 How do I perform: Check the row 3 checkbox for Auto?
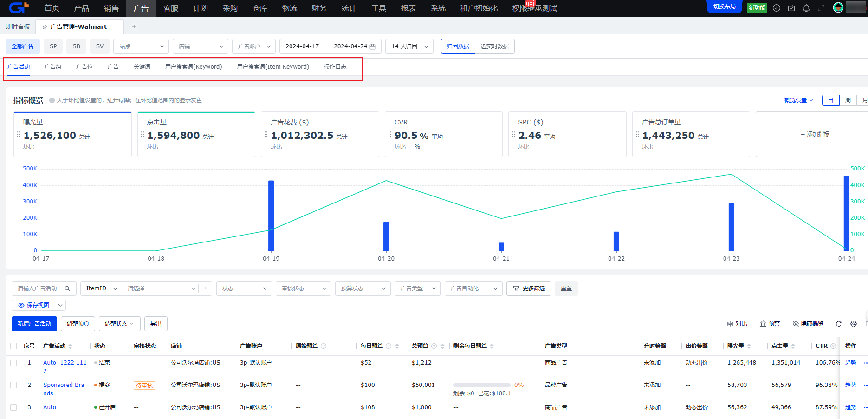pyautogui.click(x=13, y=407)
